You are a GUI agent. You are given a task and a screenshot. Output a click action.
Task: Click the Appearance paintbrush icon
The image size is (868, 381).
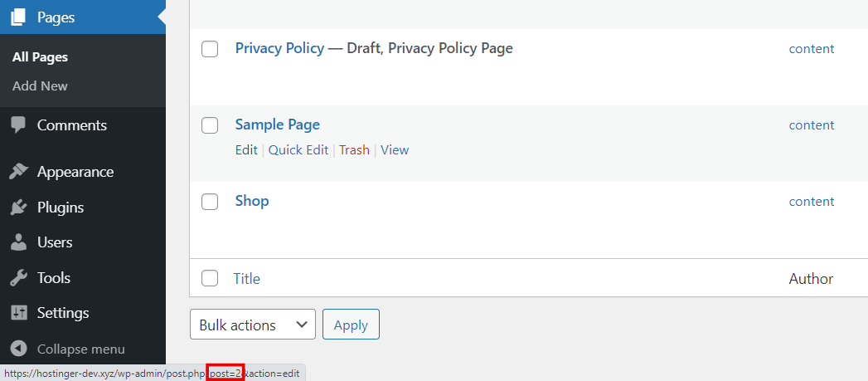pos(18,172)
